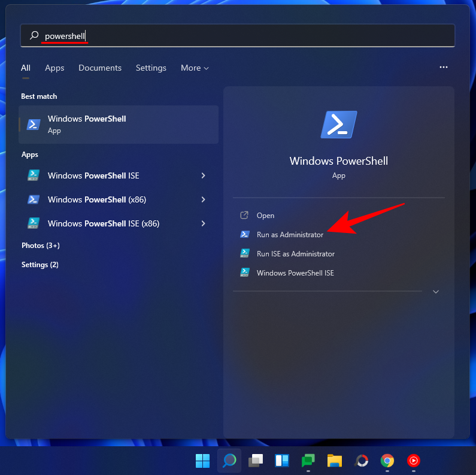Open File Explorer from taskbar

(x=335, y=461)
